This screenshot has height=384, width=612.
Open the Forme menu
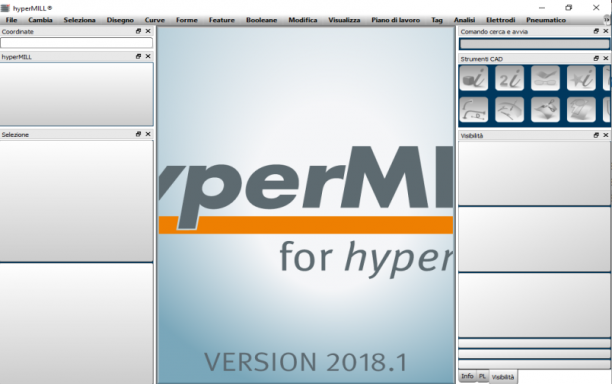point(187,20)
